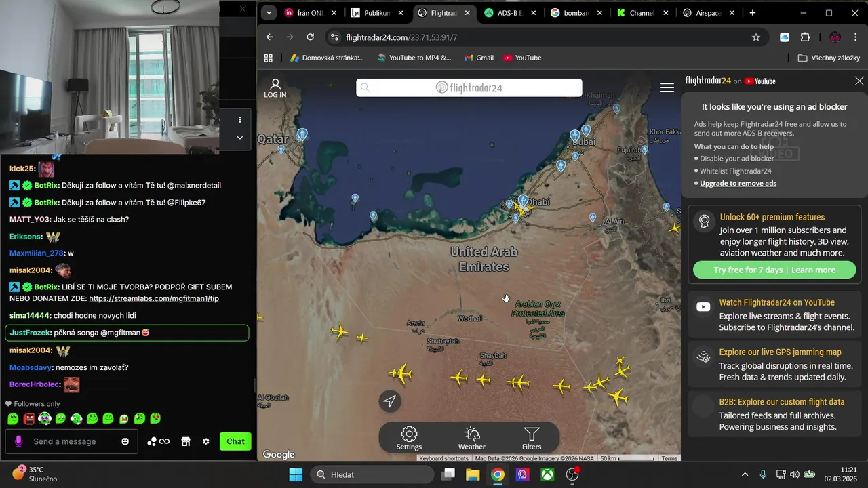The width and height of the screenshot is (868, 488).
Task: Go back in browser history
Action: point(269,37)
